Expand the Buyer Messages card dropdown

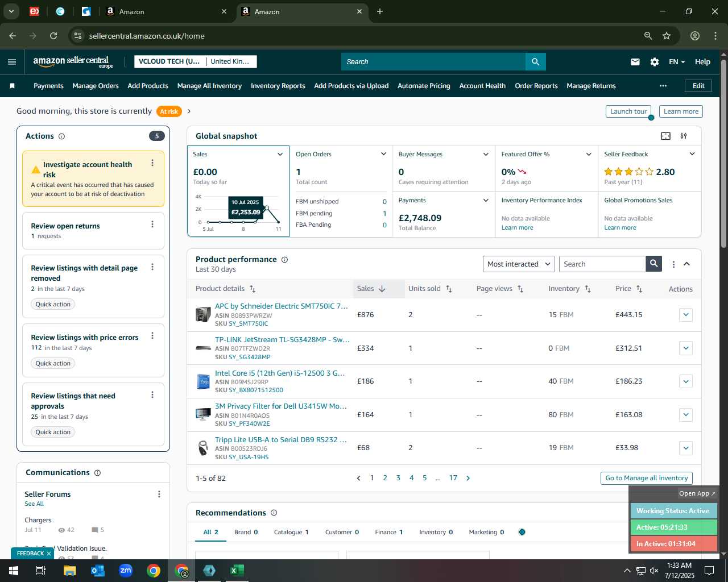pos(486,155)
